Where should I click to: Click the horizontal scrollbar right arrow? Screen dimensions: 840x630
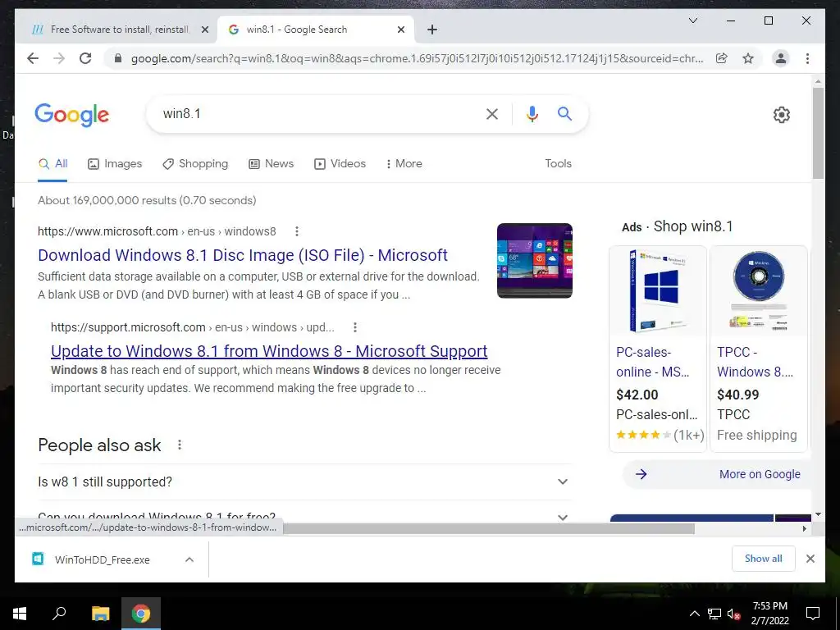tap(805, 529)
